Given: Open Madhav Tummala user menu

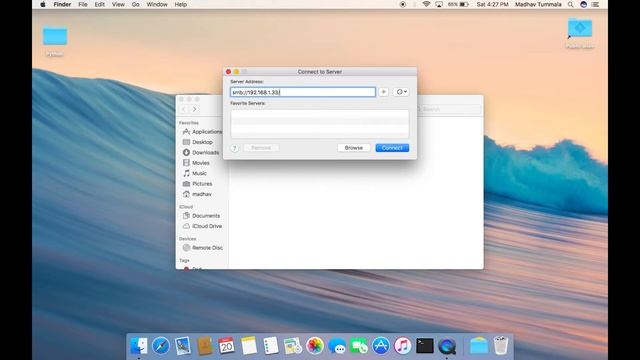Looking at the screenshot, I should [538, 4].
